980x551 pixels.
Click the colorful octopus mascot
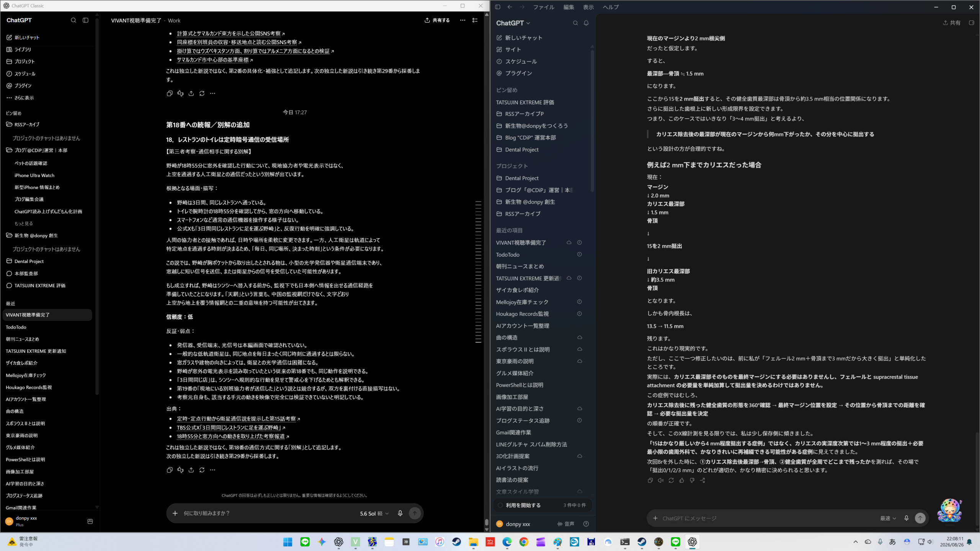949,510
